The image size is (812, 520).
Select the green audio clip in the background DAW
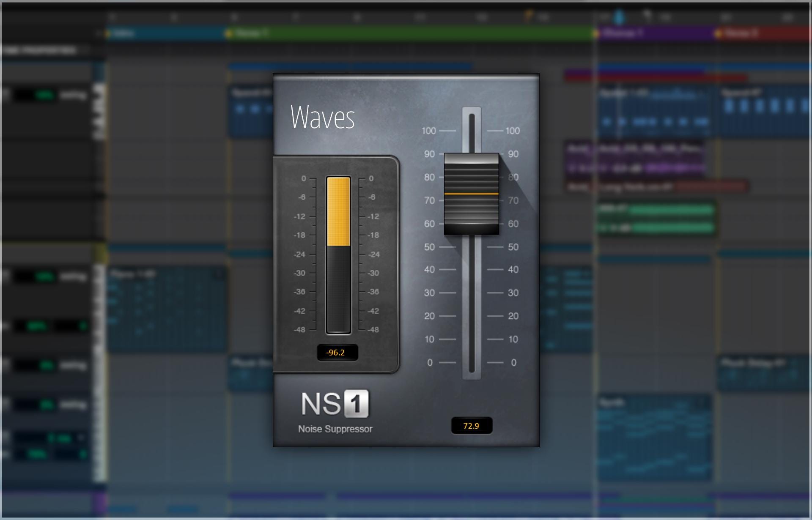656,219
